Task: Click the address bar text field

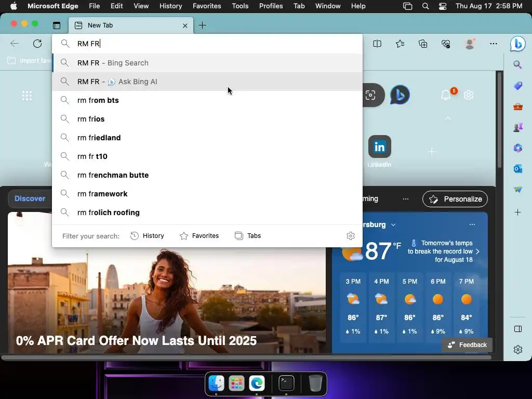Action: tap(207, 44)
